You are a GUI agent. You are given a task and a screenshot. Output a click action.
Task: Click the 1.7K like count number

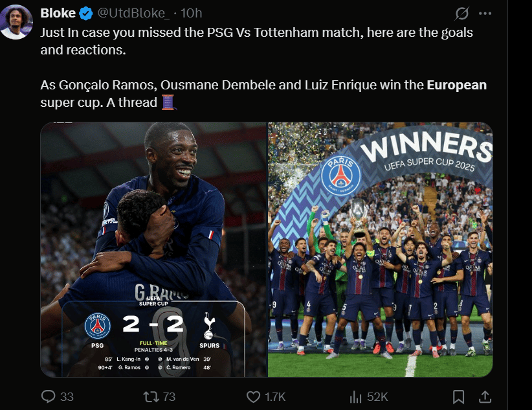coord(275,397)
